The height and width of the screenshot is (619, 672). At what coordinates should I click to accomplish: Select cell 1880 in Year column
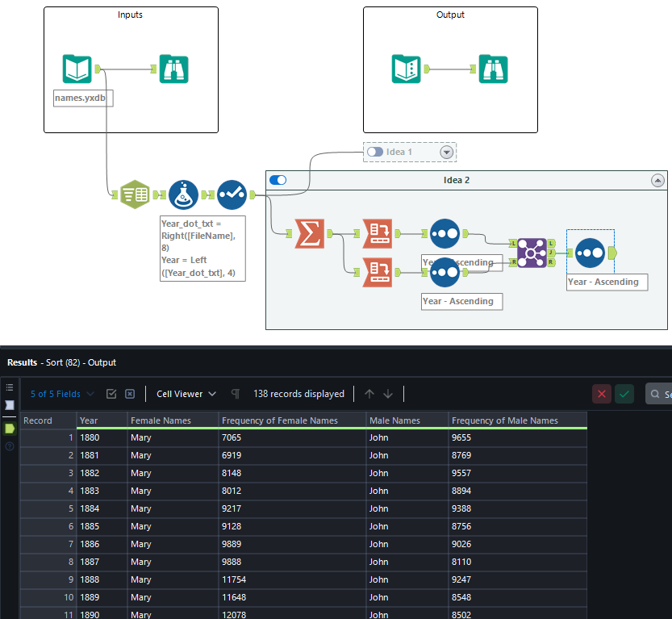102,437
